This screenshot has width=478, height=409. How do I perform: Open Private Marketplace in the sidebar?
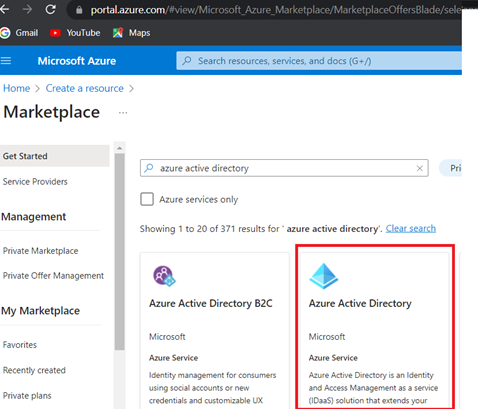click(40, 251)
